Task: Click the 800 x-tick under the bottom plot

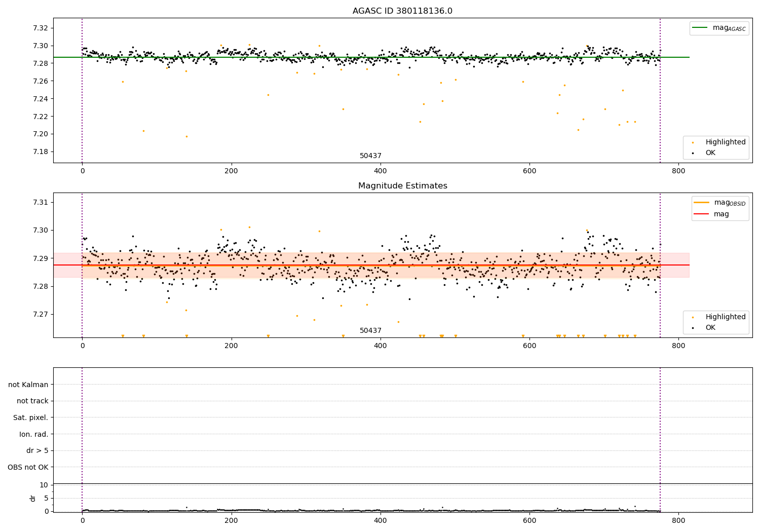Action: (x=678, y=521)
